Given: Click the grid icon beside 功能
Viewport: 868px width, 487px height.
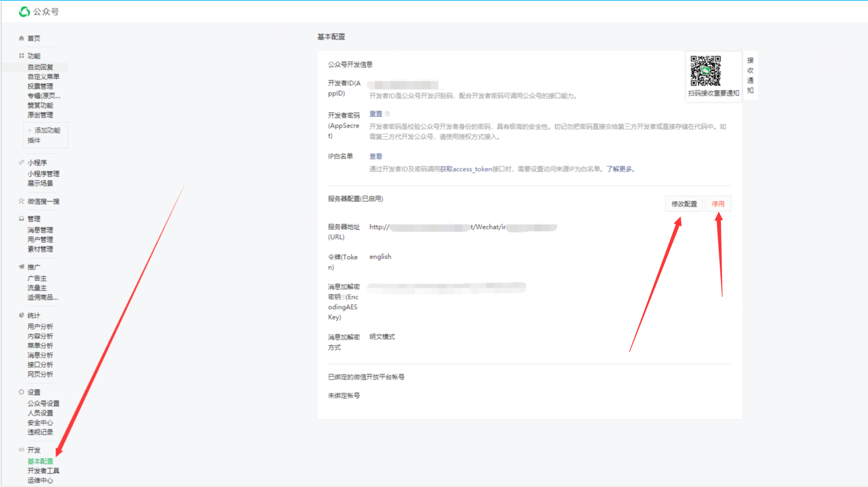Looking at the screenshot, I should [21, 56].
